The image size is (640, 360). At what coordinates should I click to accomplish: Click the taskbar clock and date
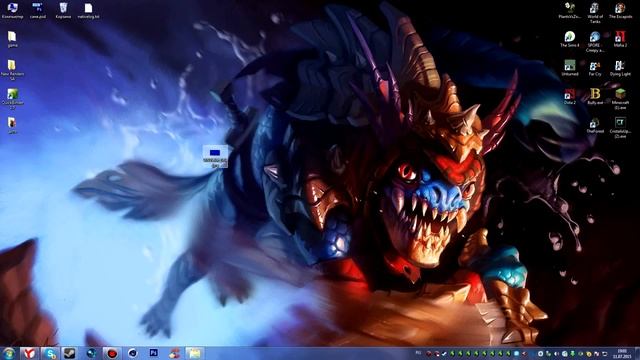coord(622,353)
